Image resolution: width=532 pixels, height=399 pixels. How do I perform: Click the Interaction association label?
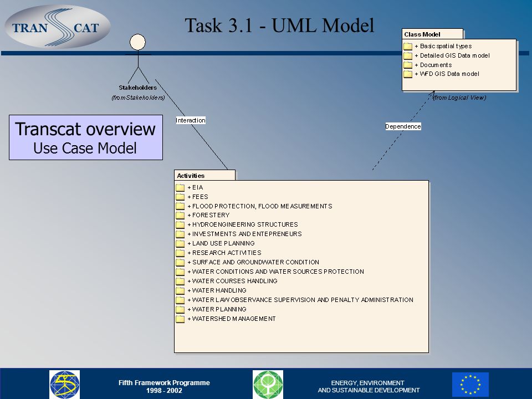tap(191, 120)
